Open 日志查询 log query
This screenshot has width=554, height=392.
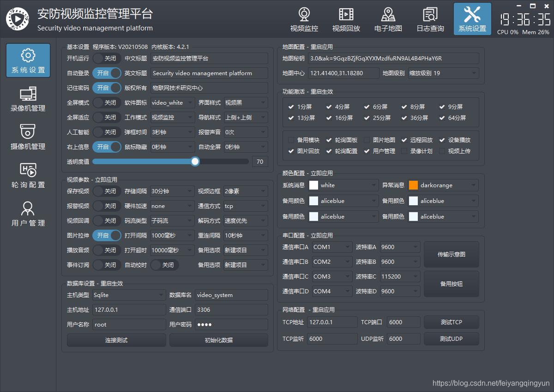click(429, 18)
